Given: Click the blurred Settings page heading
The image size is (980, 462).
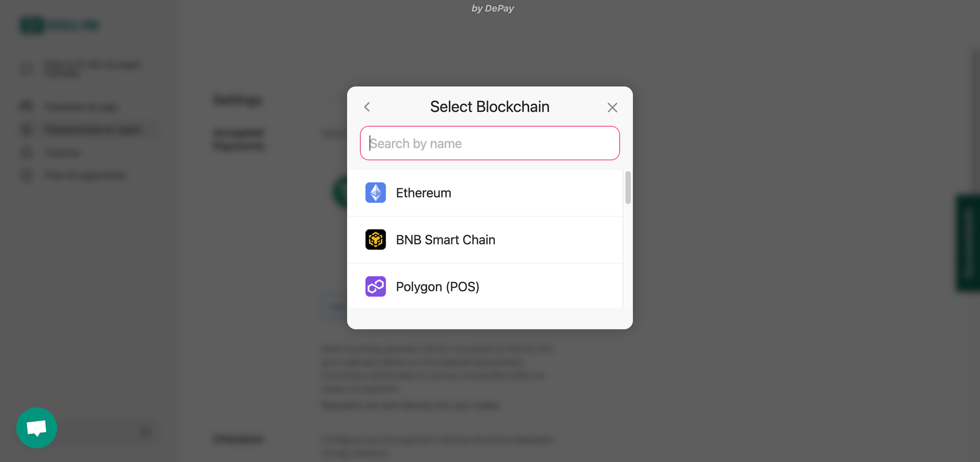Looking at the screenshot, I should [x=238, y=100].
